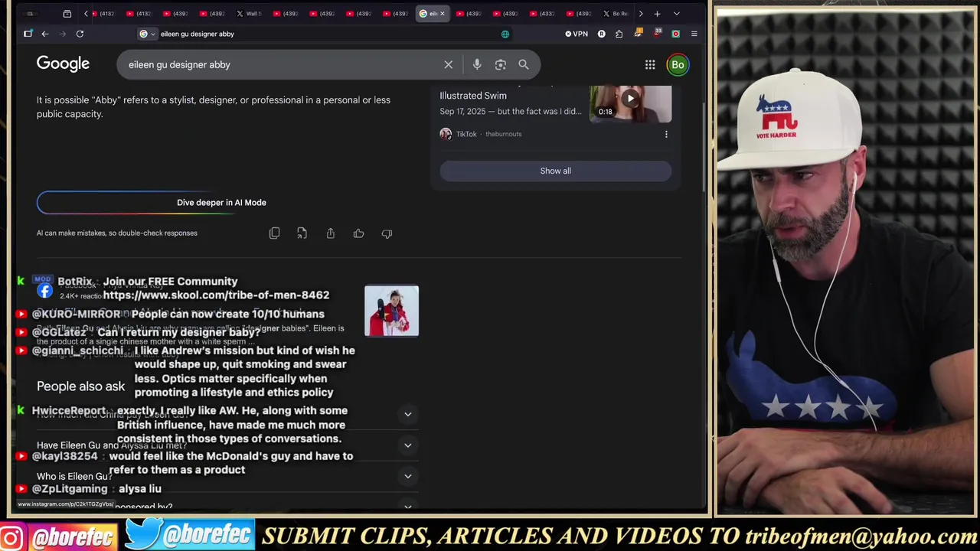
Task: Open the tab overview icon in browser title bar
Action: 67,14
